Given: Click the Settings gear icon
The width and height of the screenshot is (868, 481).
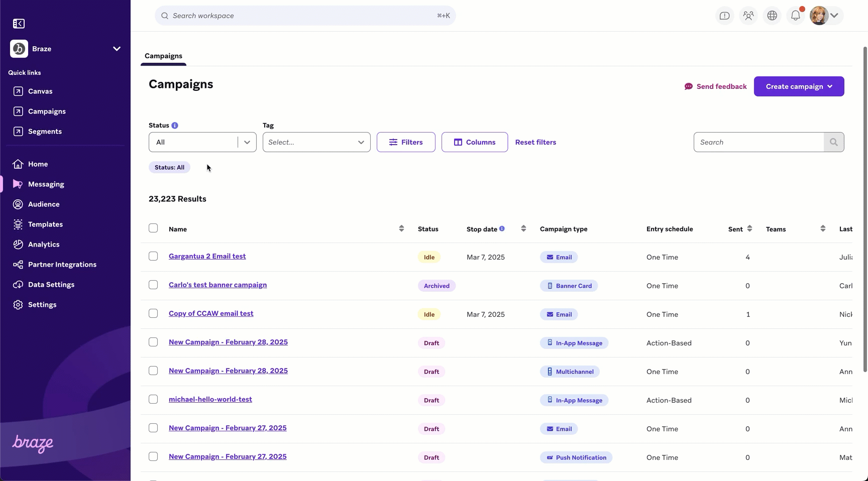Looking at the screenshot, I should pos(18,305).
